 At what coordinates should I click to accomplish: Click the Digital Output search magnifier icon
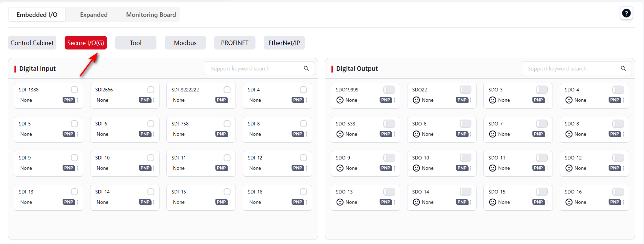(x=623, y=68)
